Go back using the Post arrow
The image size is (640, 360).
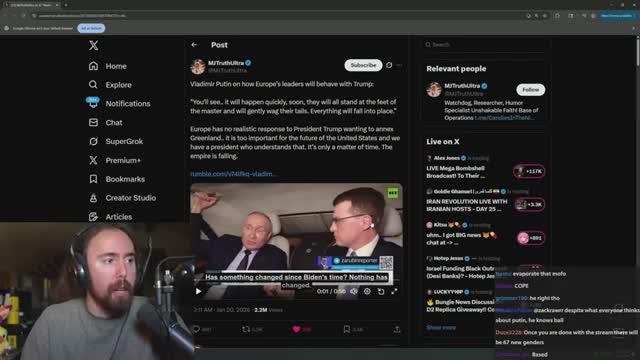click(x=194, y=45)
